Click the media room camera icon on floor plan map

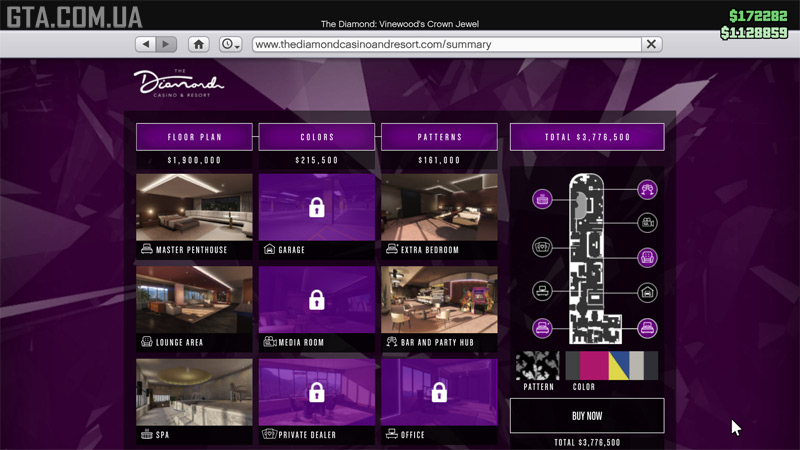point(648,223)
